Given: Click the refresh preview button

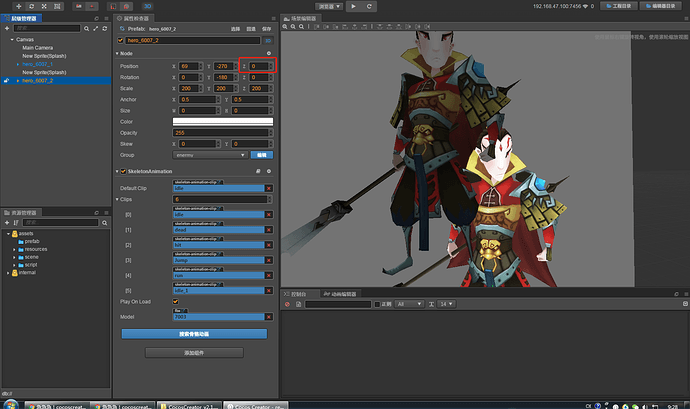Looking at the screenshot, I should [371, 6].
